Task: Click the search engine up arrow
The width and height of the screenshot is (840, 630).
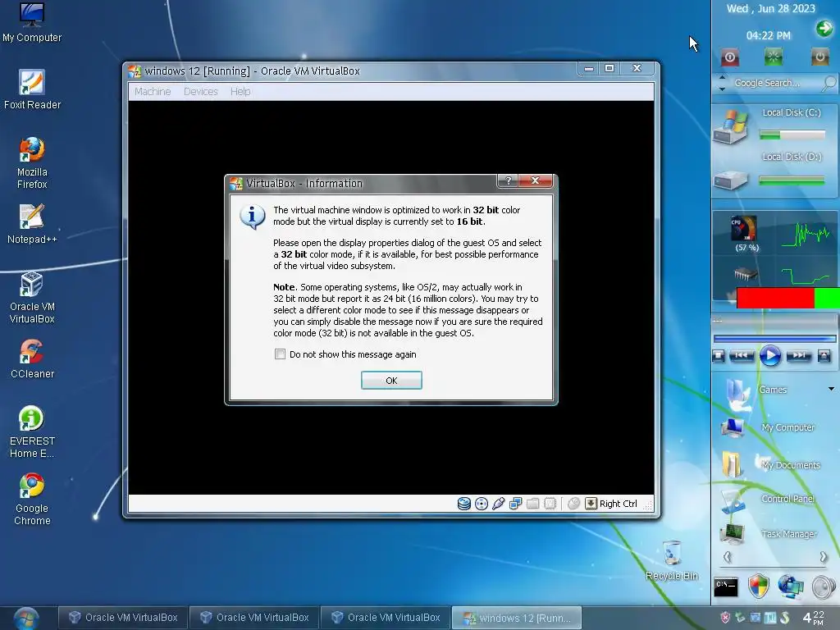Action: [722, 77]
